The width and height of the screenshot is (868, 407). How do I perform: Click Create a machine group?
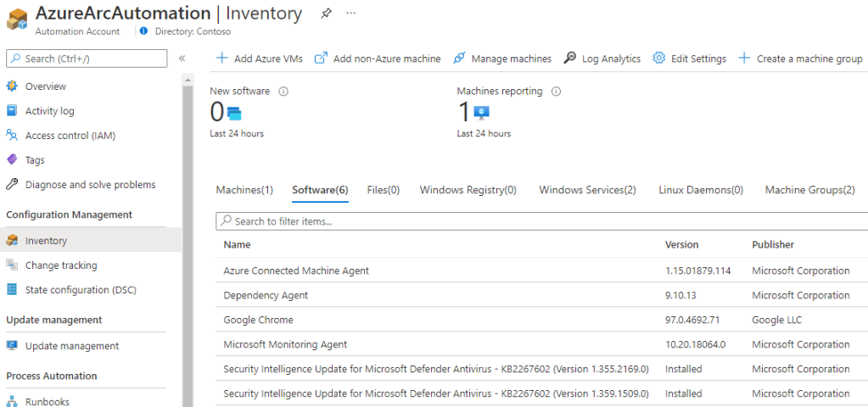[800, 59]
